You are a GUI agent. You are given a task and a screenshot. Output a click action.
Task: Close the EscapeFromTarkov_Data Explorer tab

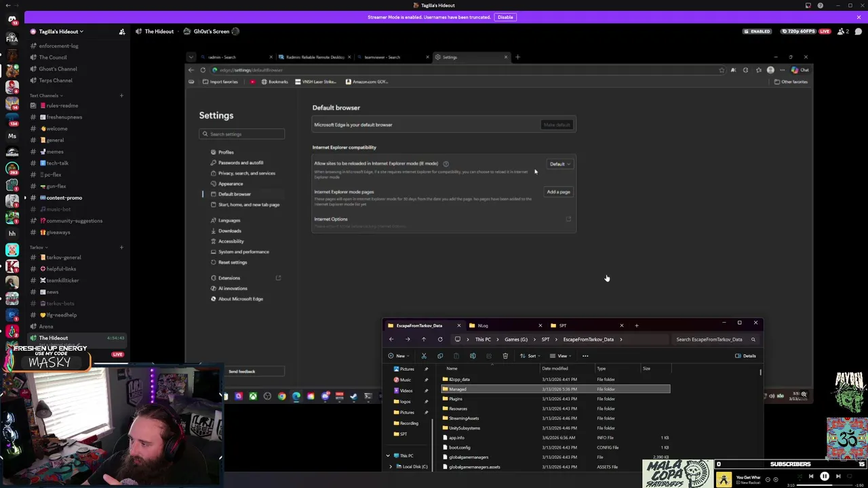click(458, 326)
